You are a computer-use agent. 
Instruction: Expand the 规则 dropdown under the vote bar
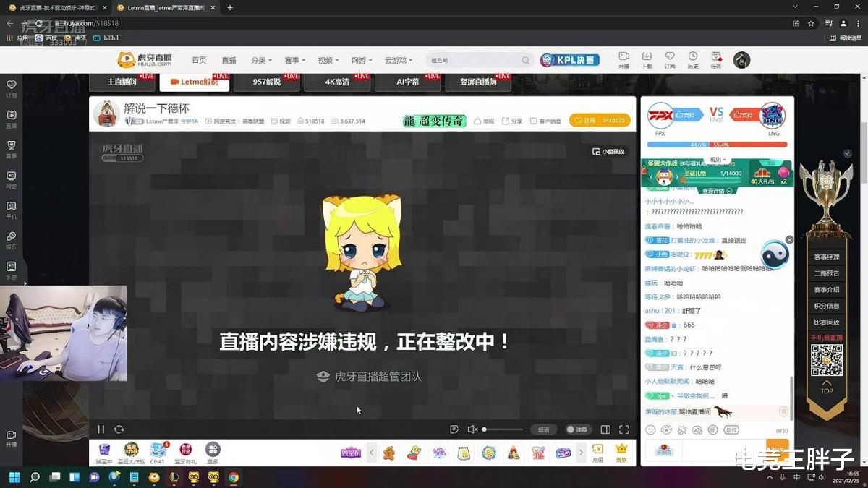click(718, 160)
